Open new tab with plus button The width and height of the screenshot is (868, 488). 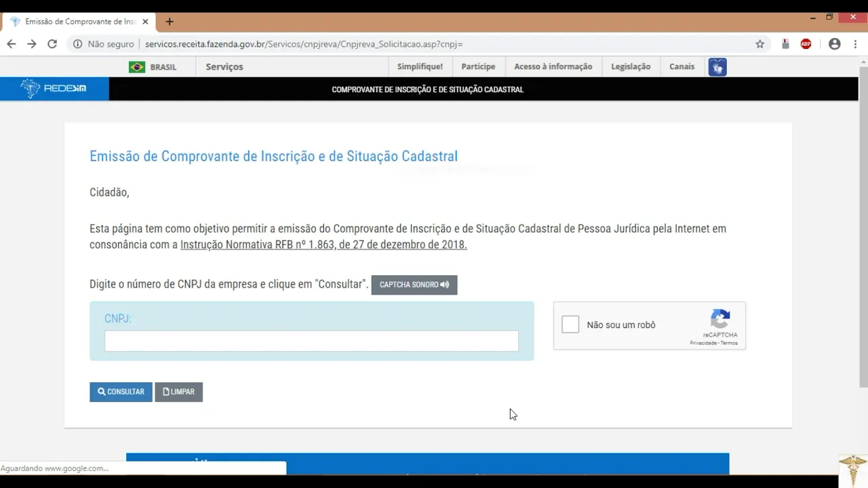pyautogui.click(x=170, y=22)
